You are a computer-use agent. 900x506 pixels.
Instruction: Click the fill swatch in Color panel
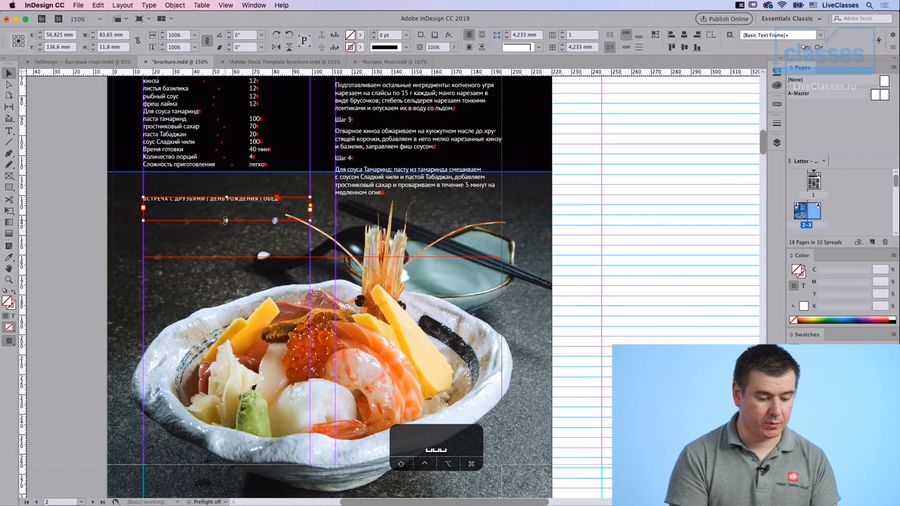798,269
